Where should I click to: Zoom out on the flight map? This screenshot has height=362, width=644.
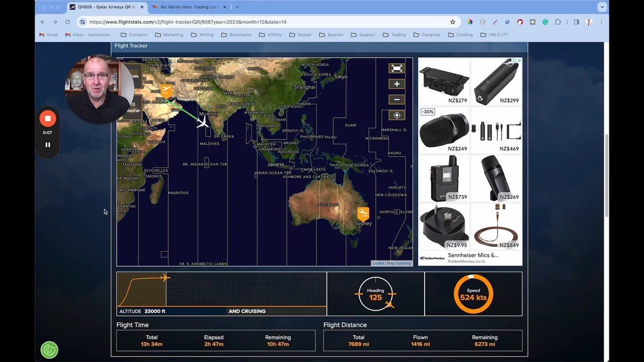396,100
